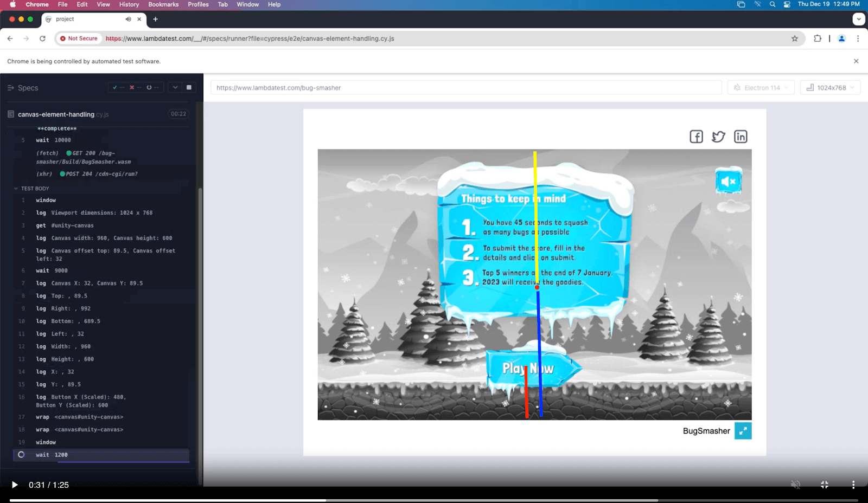
Task: Click the passed tests checkmark counter
Action: [x=118, y=87]
